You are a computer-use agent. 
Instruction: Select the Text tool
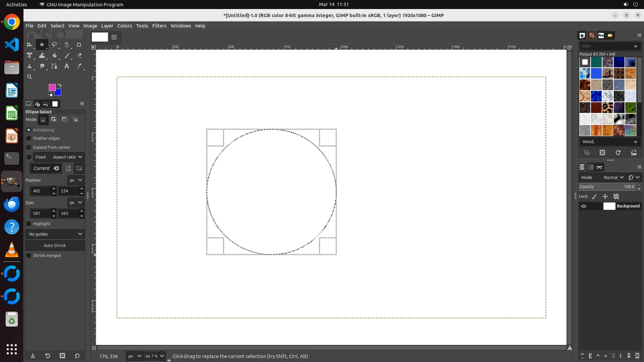(x=67, y=66)
